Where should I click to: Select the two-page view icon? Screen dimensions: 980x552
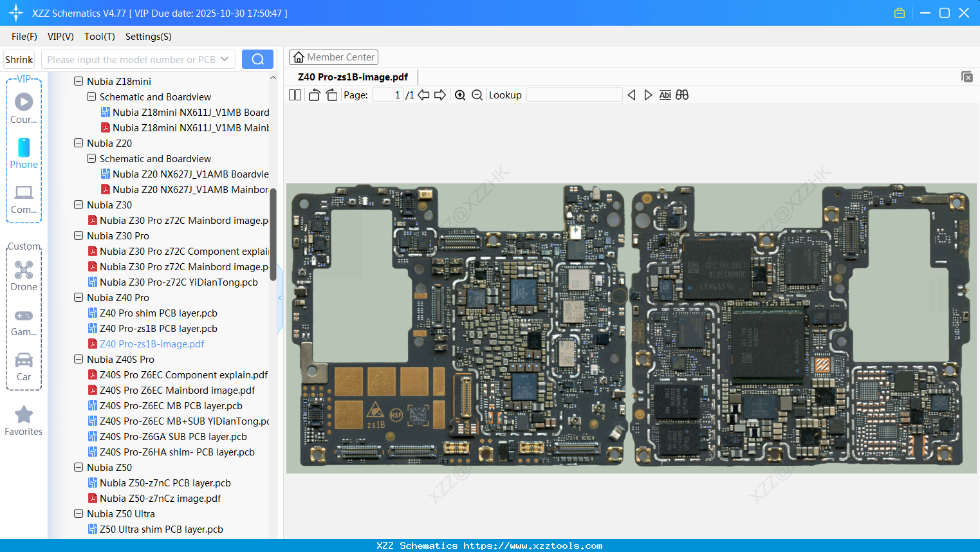pyautogui.click(x=294, y=95)
